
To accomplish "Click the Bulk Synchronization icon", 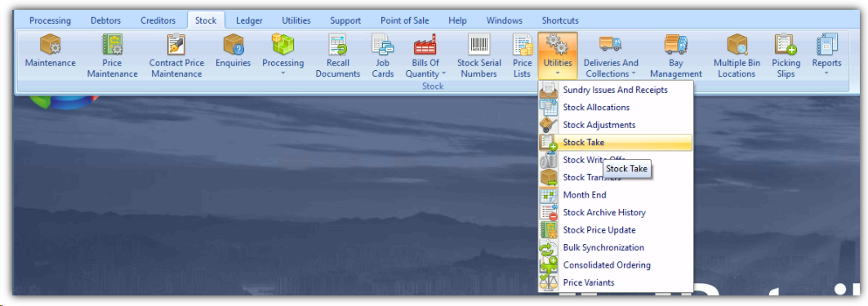I will click(549, 247).
